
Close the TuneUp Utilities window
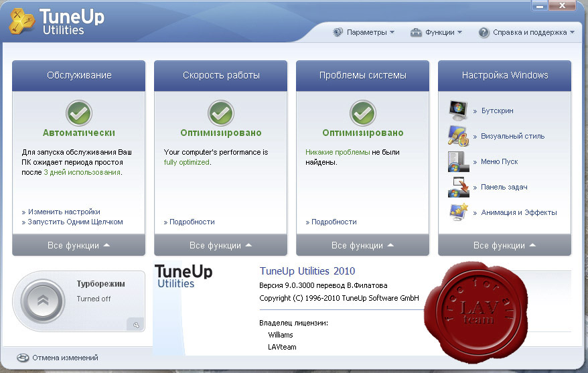562,5
